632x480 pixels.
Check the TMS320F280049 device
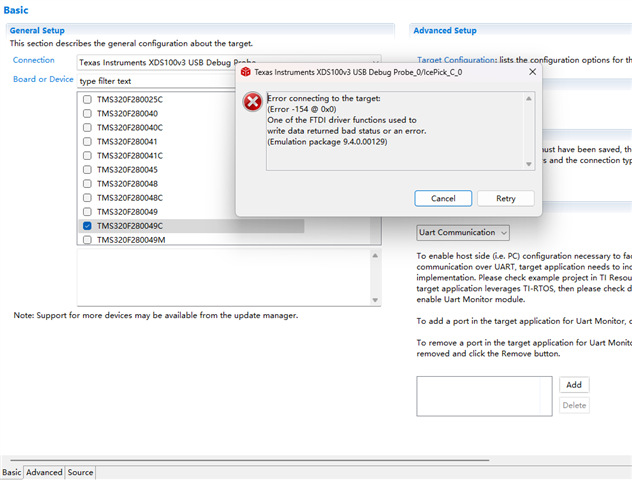(87, 212)
